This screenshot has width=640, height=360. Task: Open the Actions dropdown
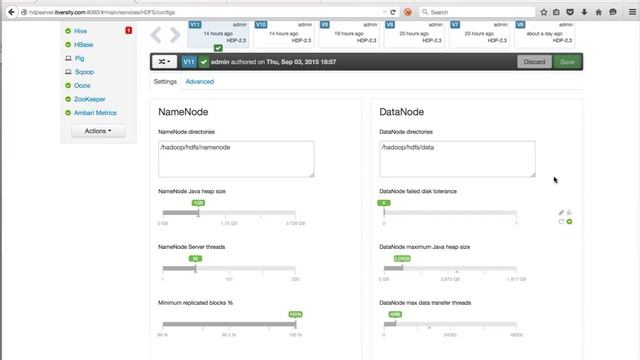(x=98, y=131)
